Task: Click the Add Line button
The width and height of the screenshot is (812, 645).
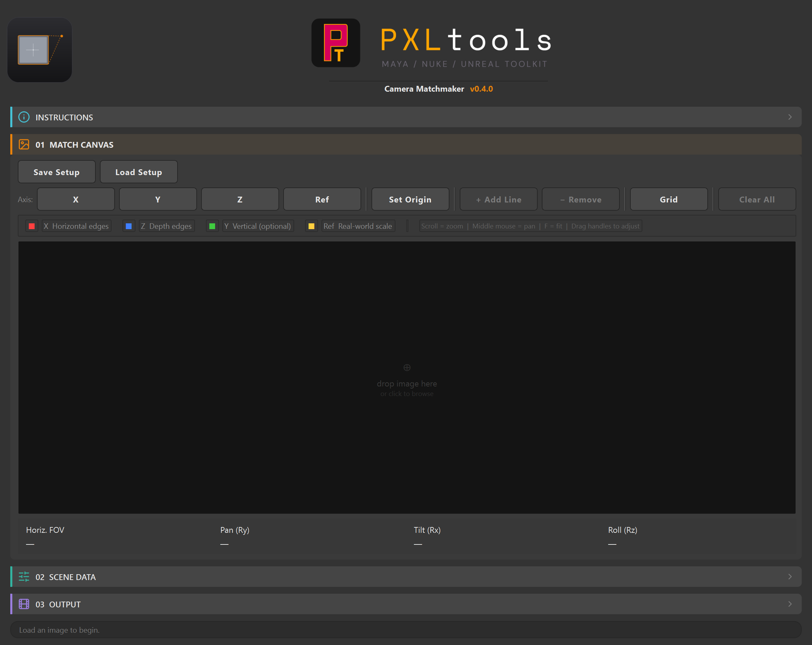Action: tap(498, 199)
